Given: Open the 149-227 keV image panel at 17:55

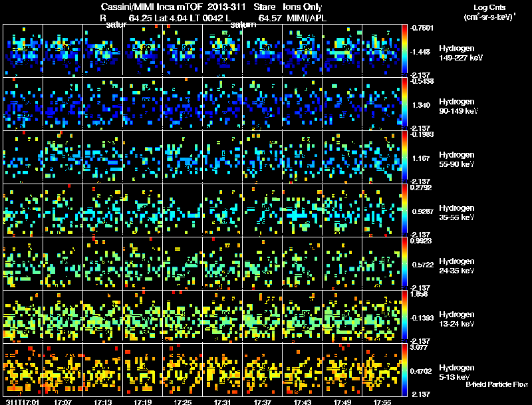Looking at the screenshot, I should pyautogui.click(x=382, y=51).
